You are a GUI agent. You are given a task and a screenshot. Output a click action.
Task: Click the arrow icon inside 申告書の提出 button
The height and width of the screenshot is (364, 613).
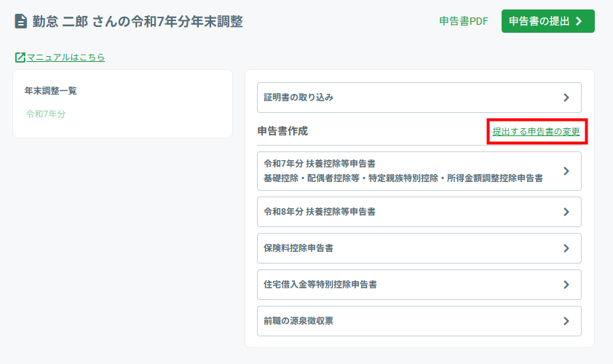click(580, 21)
